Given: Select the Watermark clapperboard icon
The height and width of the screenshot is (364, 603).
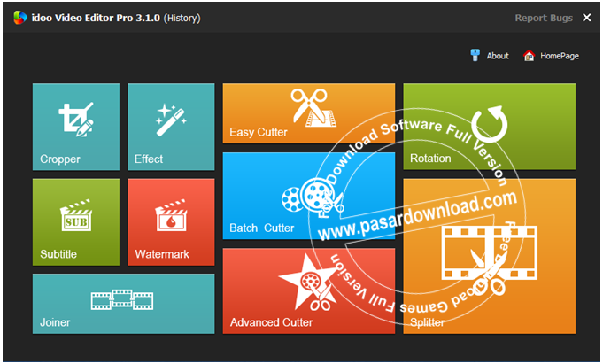Looking at the screenshot, I should pos(171,215).
